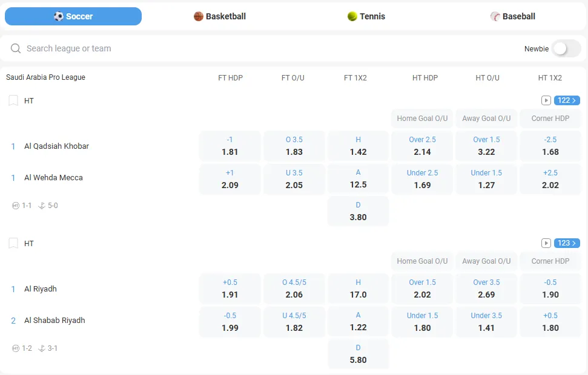
Task: Switch to the Tennis tab
Action: 366,16
